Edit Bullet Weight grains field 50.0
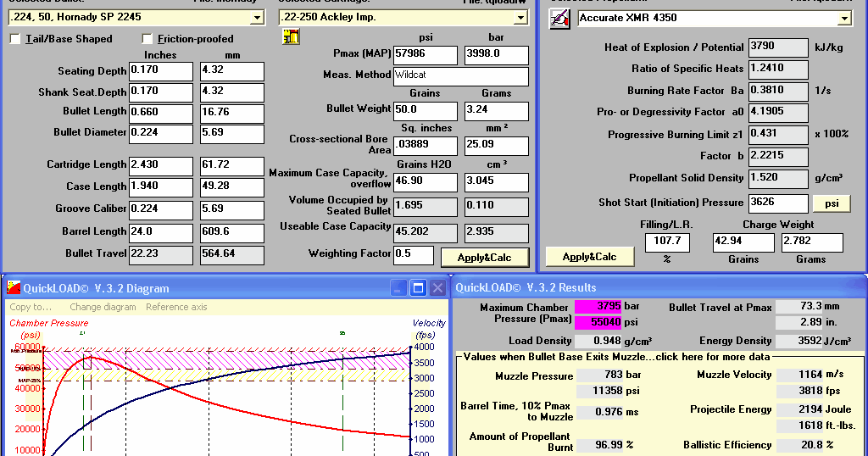The height and width of the screenshot is (456, 868). pos(426,111)
